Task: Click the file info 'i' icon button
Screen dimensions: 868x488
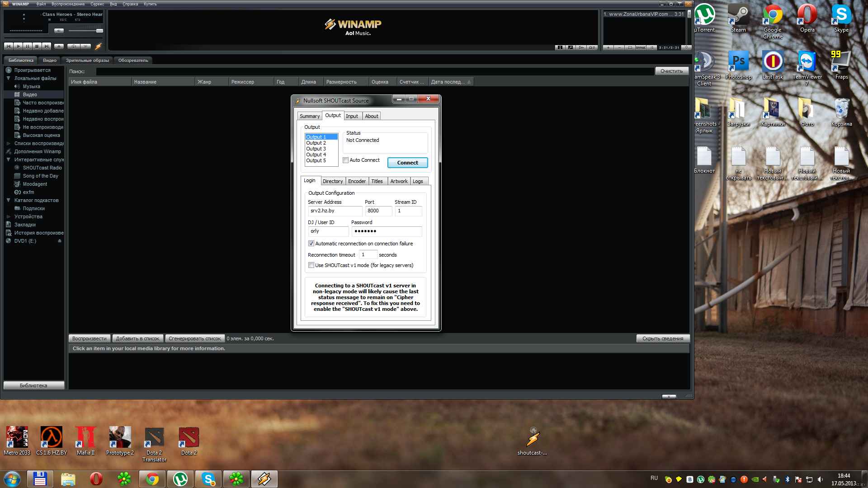Action: (x=560, y=47)
